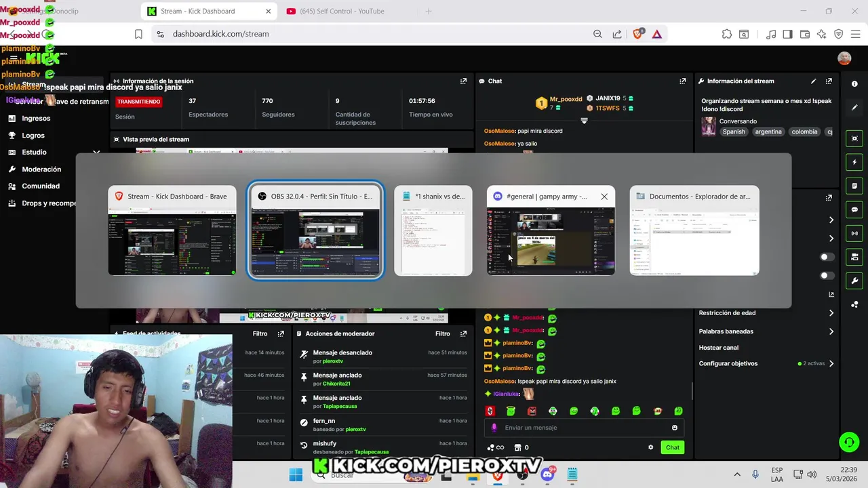
Task: Open Discord from the Windows taskbar
Action: pyautogui.click(x=547, y=474)
